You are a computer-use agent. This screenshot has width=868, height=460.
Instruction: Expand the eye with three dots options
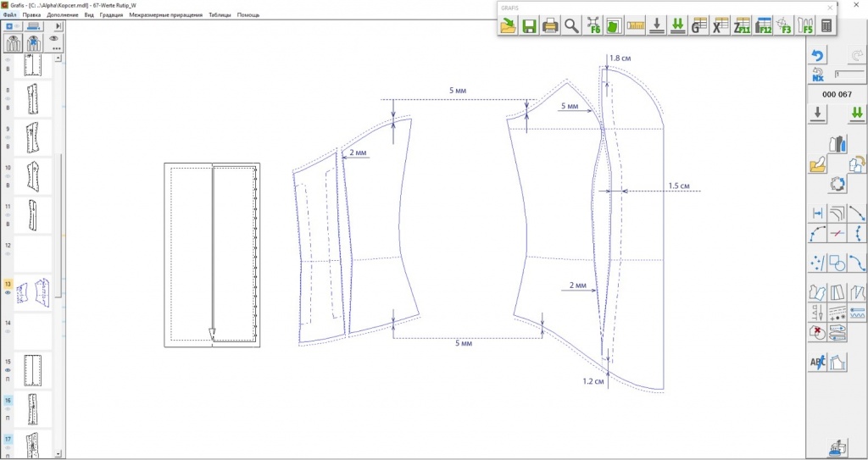tap(57, 42)
